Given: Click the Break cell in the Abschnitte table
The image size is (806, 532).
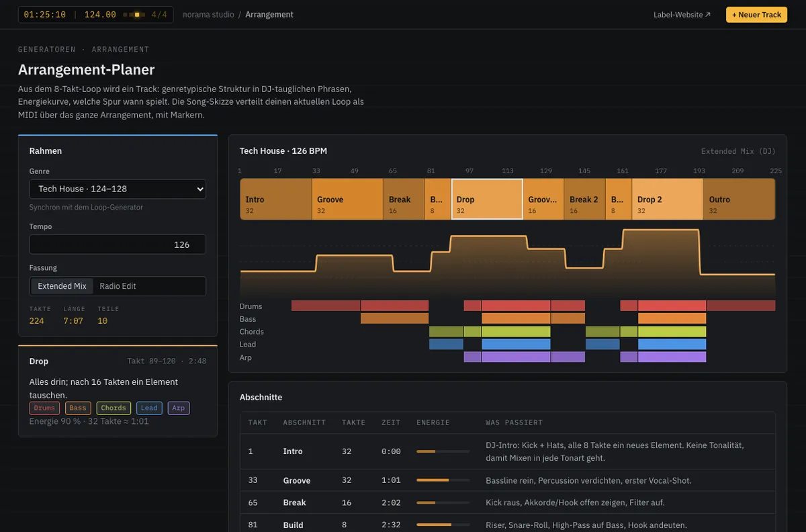Looking at the screenshot, I should 295,502.
